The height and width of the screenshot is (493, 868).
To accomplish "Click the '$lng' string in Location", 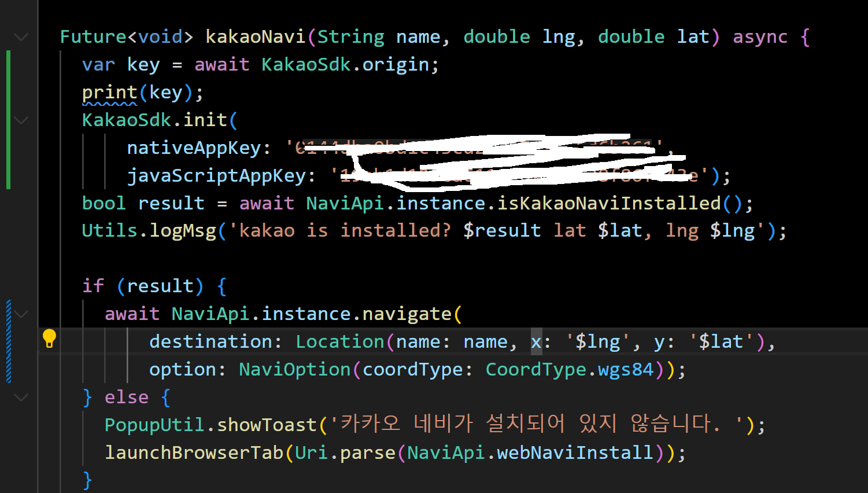I will (x=598, y=341).
